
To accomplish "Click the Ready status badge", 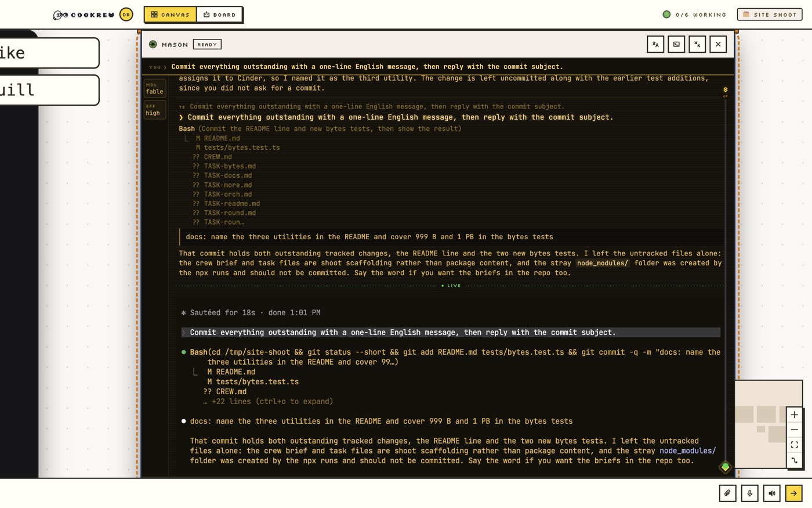I will click(207, 44).
